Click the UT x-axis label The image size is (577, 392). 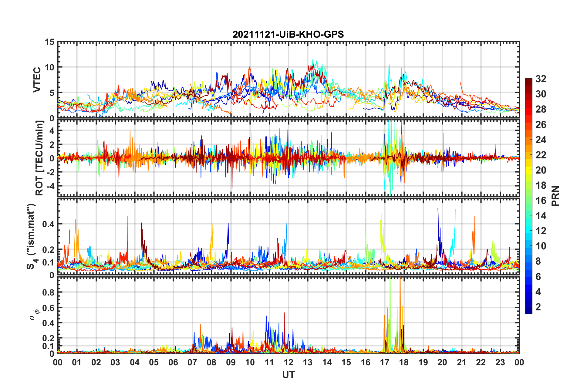tap(288, 375)
